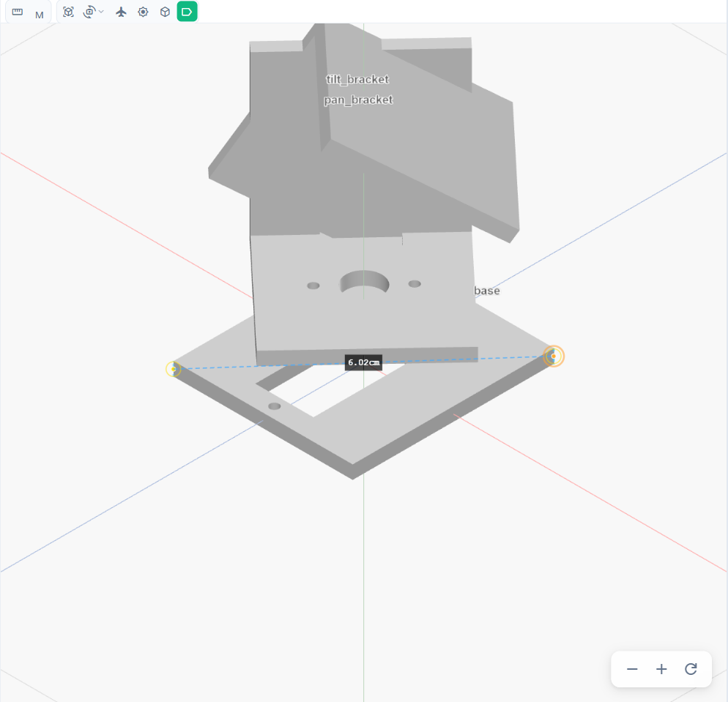Select the ruler measure tool
728x702 pixels.
click(17, 12)
